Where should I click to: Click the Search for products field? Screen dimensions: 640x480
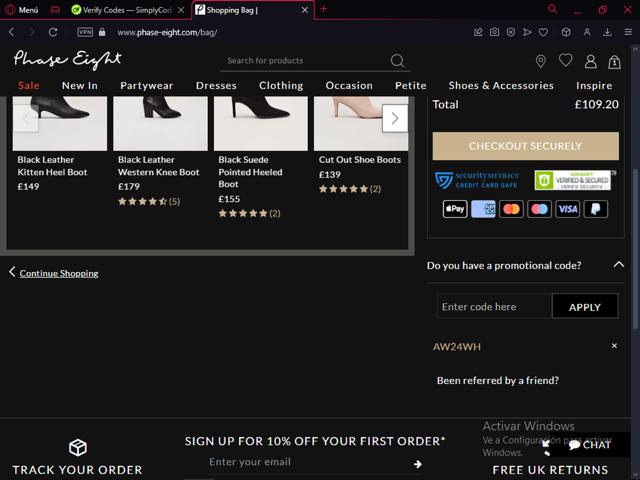[304, 61]
